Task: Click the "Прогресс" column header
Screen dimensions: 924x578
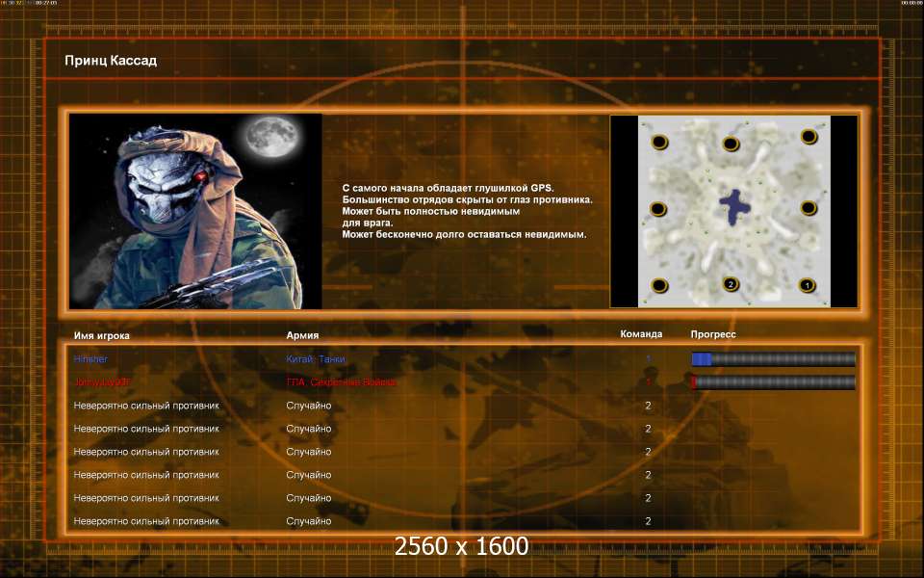Action: 713,334
